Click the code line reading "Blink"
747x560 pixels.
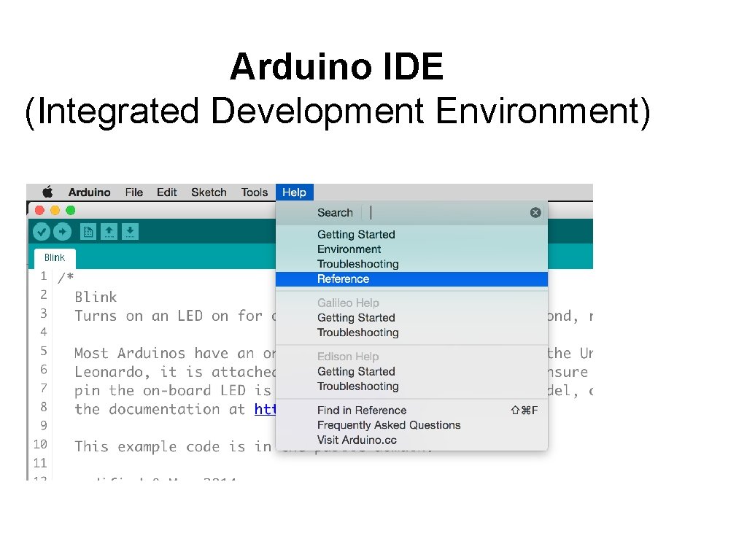[96, 297]
